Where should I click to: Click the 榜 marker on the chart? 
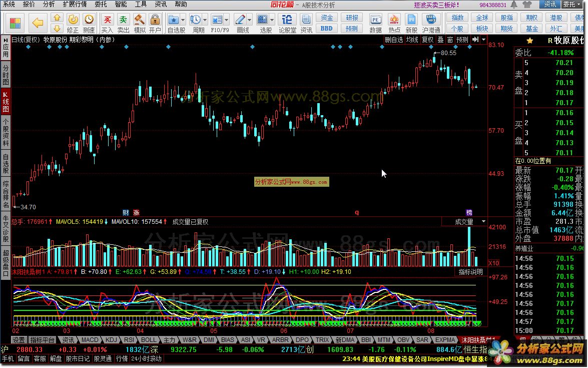[x=469, y=212]
